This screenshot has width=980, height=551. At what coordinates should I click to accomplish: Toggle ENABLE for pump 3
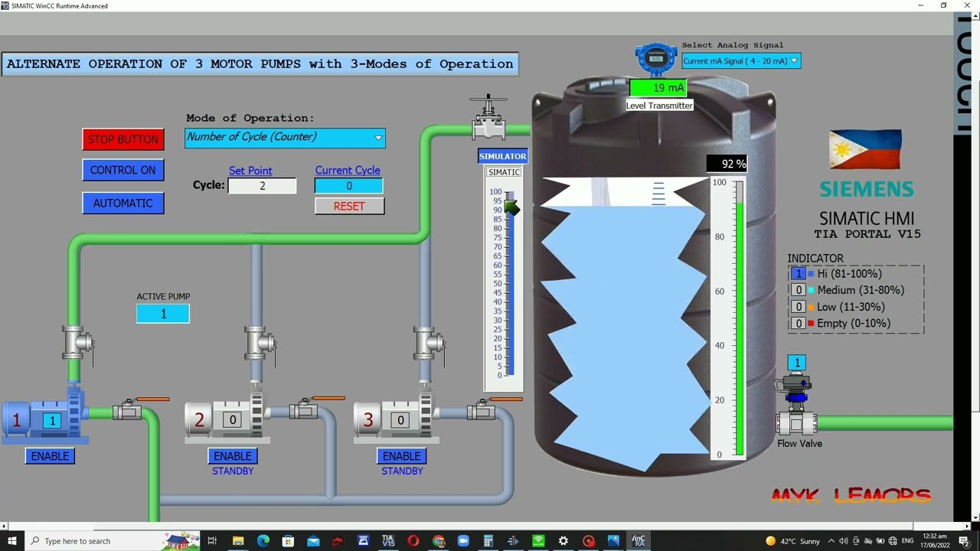pyautogui.click(x=402, y=456)
